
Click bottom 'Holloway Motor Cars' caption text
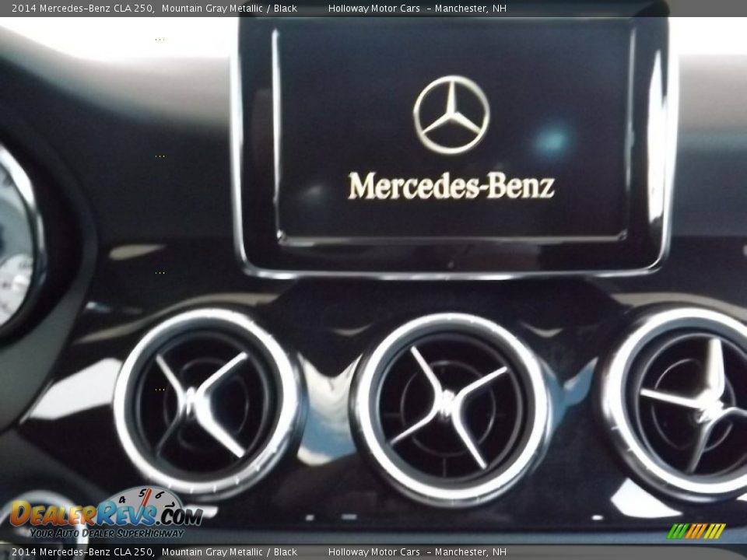374,552
